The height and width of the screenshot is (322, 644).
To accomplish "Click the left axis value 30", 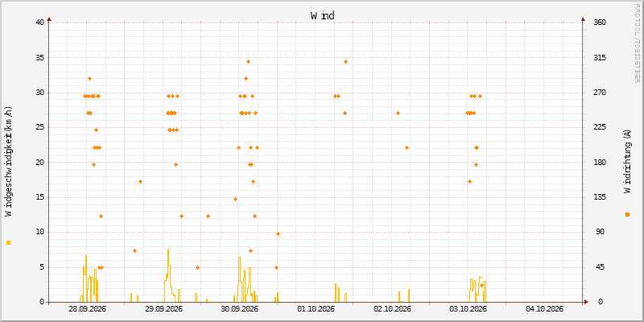I will [39, 93].
